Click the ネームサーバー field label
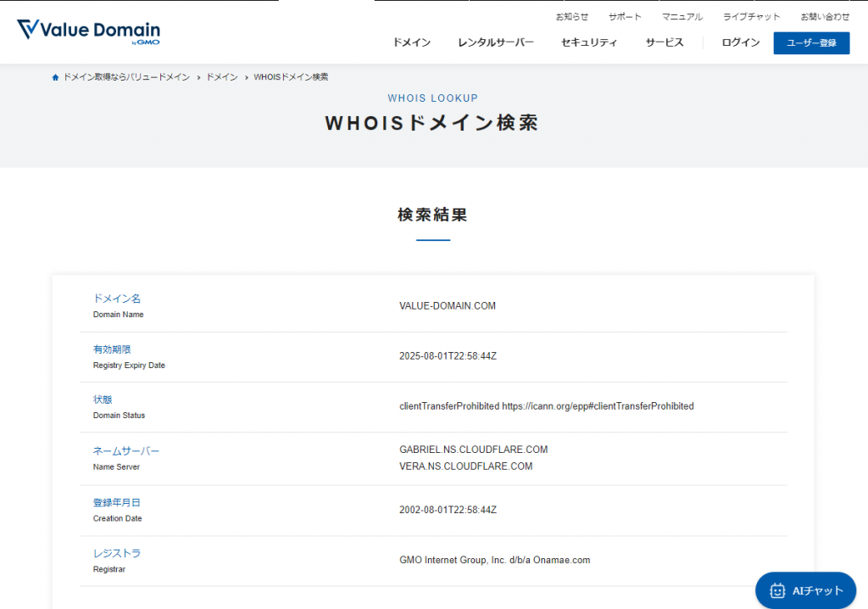 [x=126, y=451]
